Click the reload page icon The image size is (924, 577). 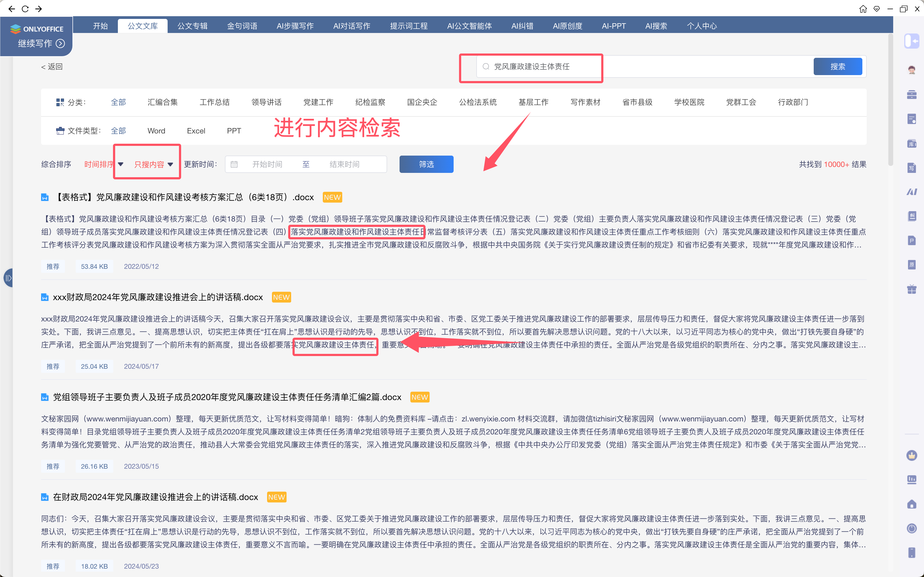point(25,8)
